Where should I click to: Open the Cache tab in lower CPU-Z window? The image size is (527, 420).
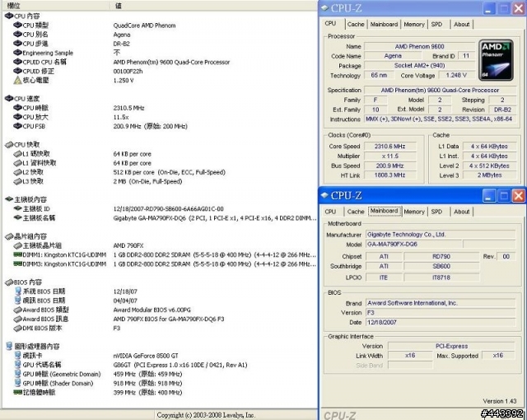[356, 212]
